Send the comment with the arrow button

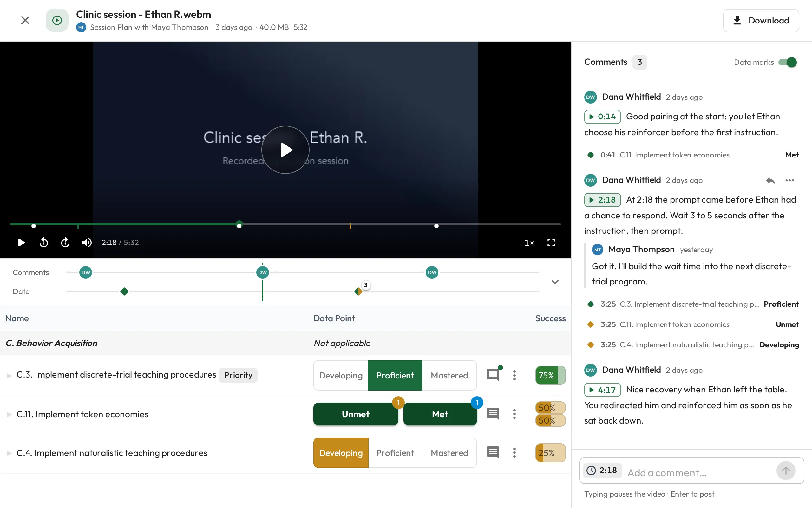785,470
